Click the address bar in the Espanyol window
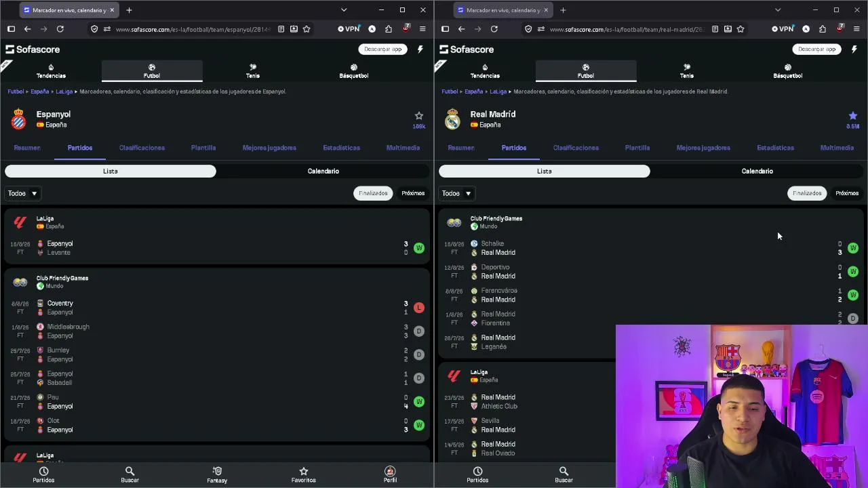The height and width of the screenshot is (488, 868). click(193, 29)
